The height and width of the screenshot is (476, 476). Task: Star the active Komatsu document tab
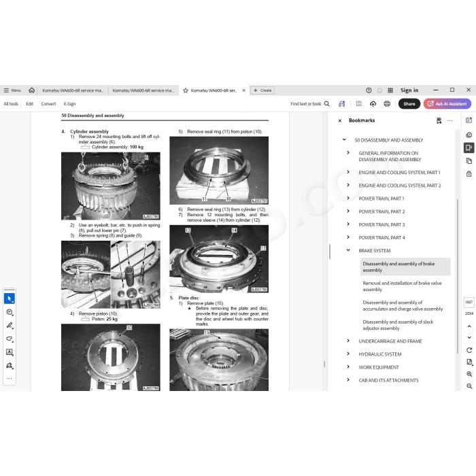pyautogui.click(x=186, y=90)
